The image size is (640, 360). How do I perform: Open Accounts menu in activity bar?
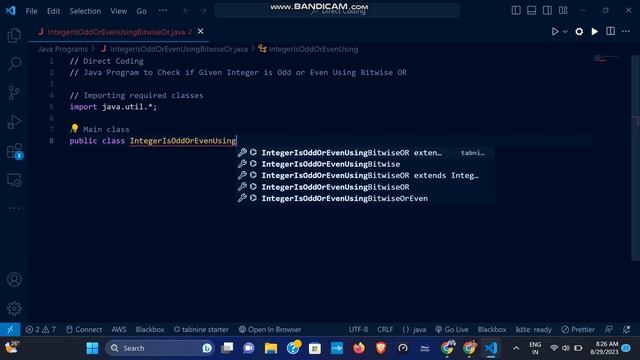coord(14,280)
